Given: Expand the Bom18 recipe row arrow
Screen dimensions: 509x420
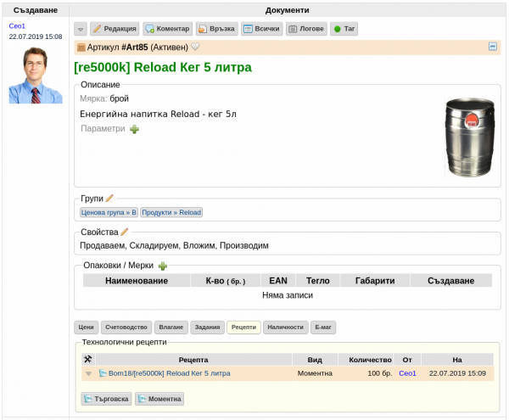Looking at the screenshot, I should click(x=88, y=374).
